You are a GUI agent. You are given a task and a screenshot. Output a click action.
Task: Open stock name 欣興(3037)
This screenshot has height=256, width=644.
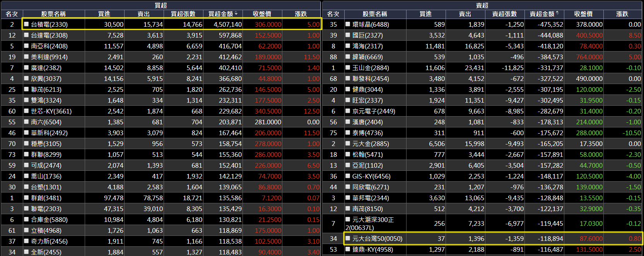pyautogui.click(x=46, y=79)
